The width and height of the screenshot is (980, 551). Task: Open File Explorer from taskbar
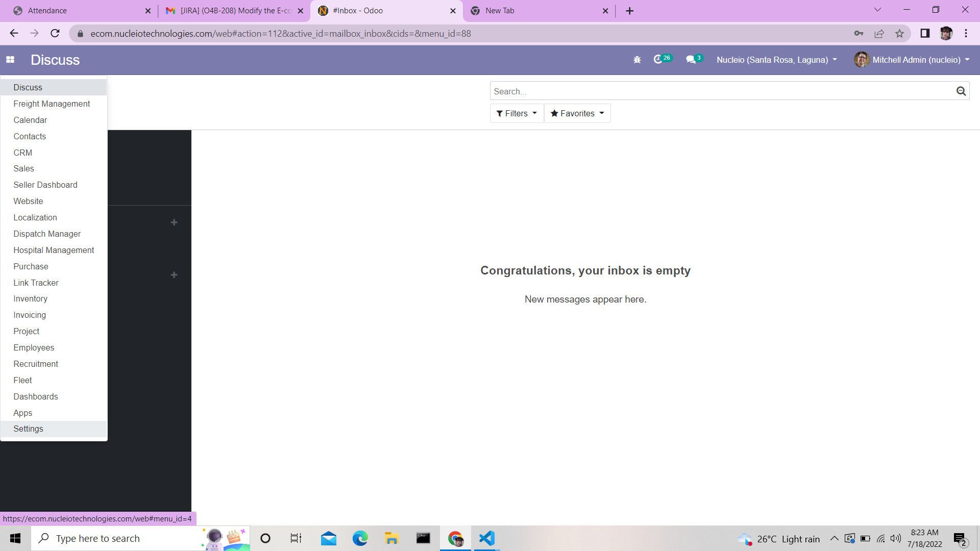tap(391, 538)
